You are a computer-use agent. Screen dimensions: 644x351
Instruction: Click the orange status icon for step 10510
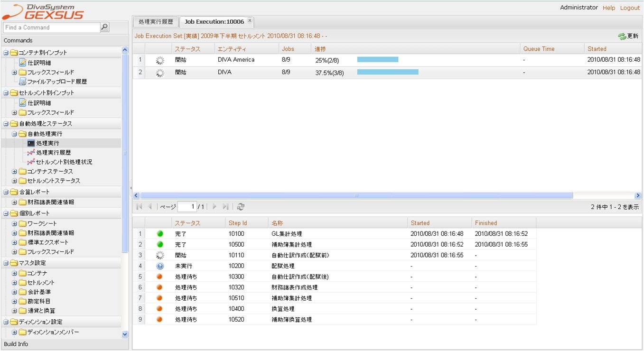pos(160,298)
